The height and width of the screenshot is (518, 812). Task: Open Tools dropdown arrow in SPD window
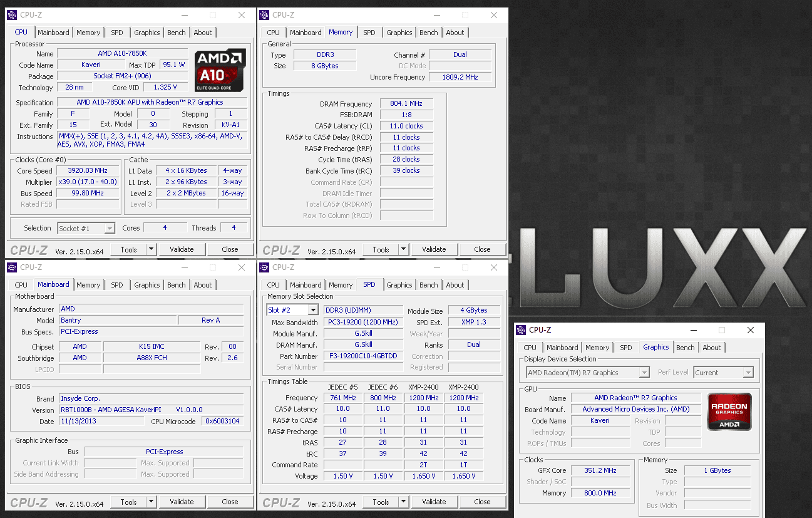pyautogui.click(x=403, y=502)
